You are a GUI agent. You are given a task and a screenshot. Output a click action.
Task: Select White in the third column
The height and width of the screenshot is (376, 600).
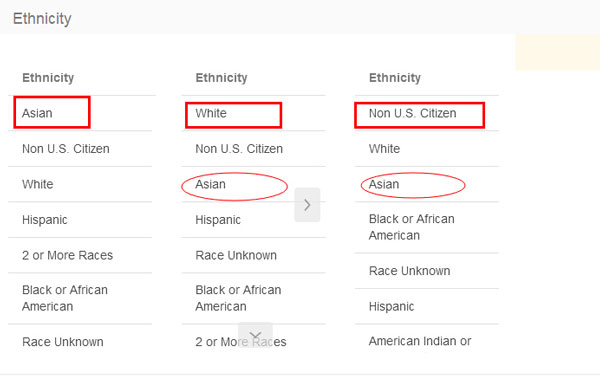(384, 149)
